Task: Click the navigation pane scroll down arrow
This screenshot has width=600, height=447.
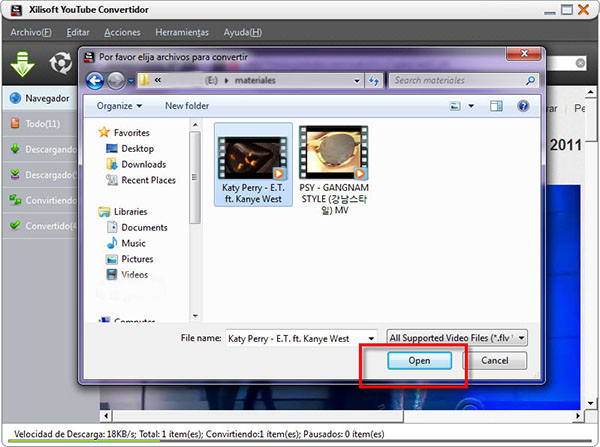Action: point(195,316)
